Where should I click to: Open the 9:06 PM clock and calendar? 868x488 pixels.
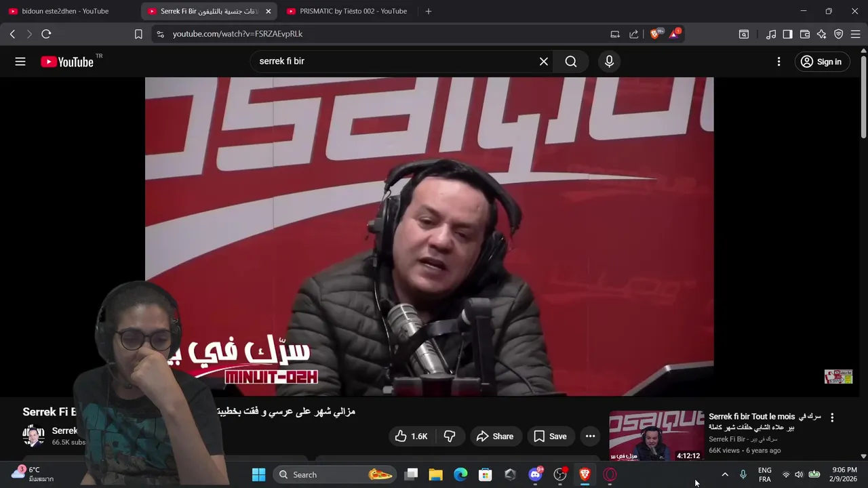tap(844, 474)
